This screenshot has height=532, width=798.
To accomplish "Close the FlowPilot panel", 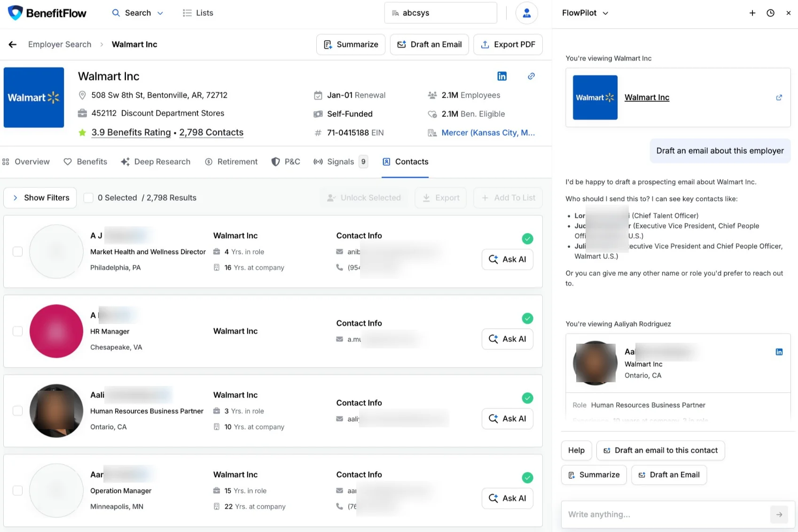I will coord(789,13).
